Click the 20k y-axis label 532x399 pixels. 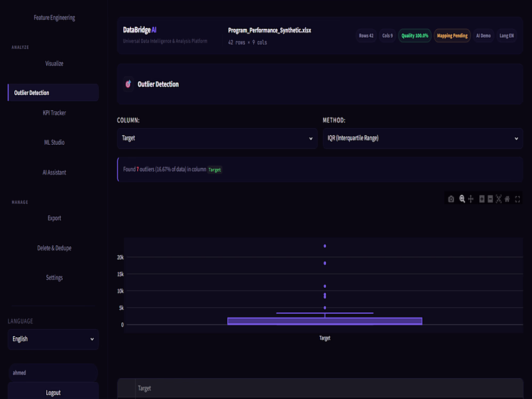(x=120, y=257)
